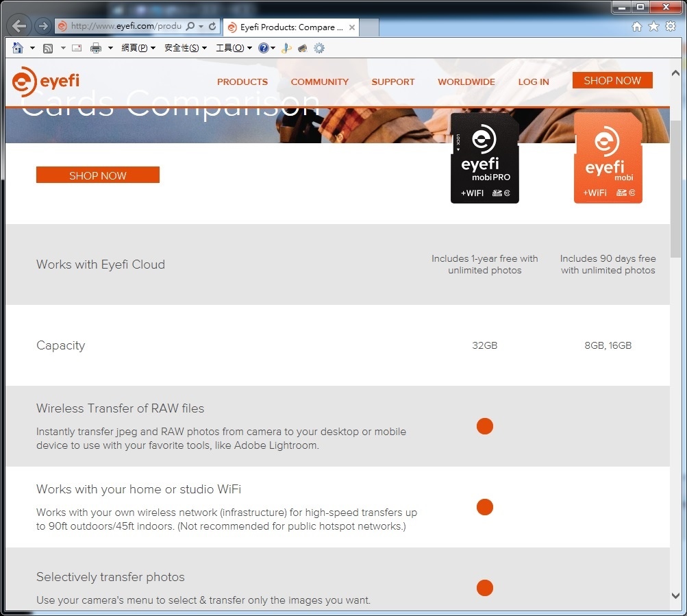Open the 網頁(P) Page menu

[138, 48]
